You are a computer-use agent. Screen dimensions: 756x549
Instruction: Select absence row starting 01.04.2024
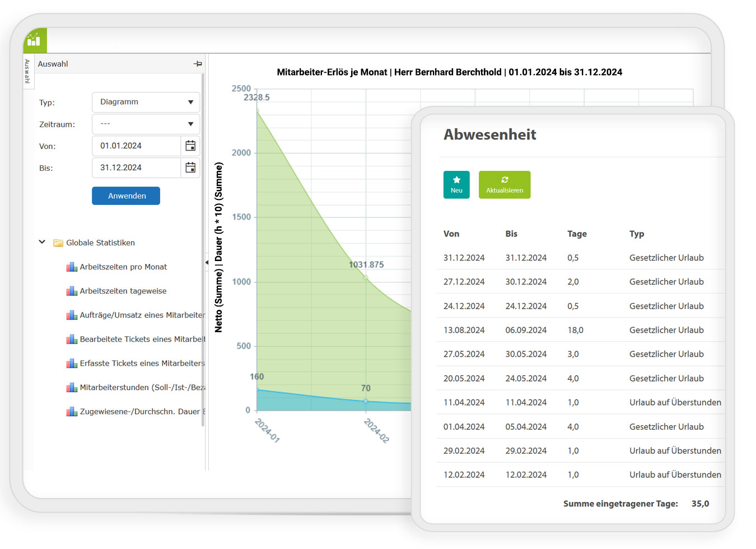581,426
